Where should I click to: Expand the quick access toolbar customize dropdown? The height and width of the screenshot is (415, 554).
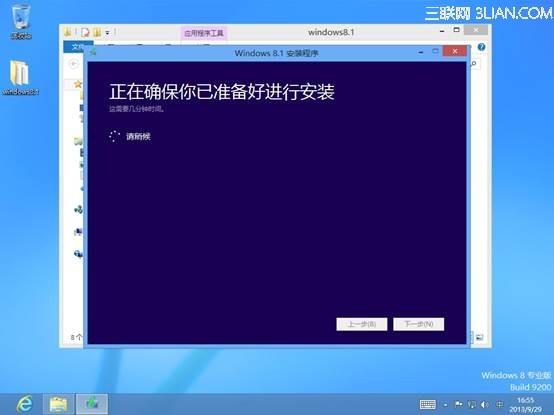(107, 33)
